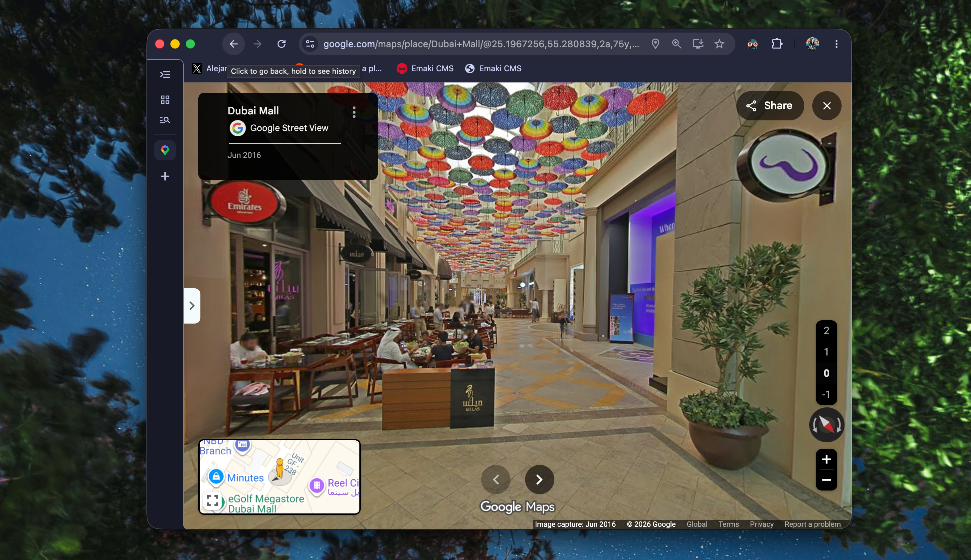Open the profile avatar menu

click(x=812, y=44)
